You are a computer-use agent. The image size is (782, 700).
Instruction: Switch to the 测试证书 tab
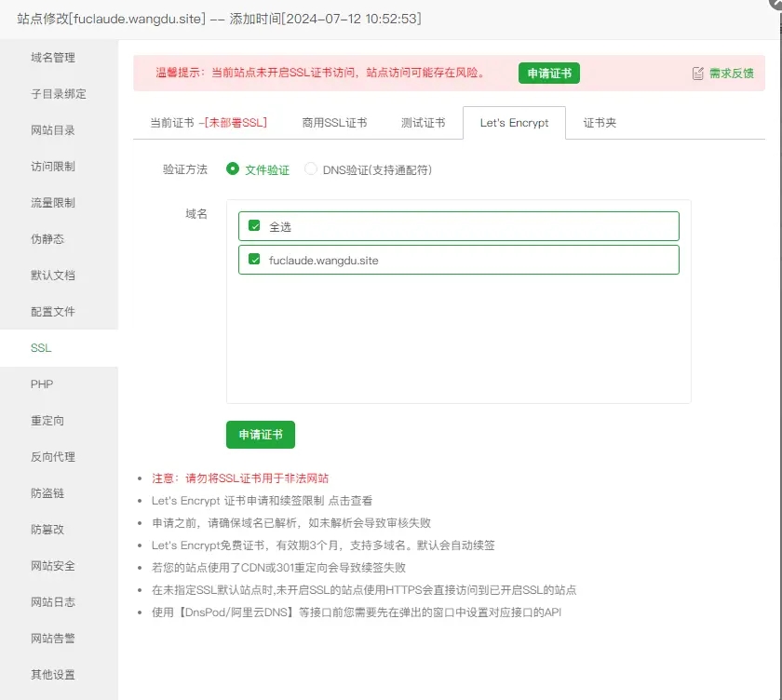tap(423, 123)
